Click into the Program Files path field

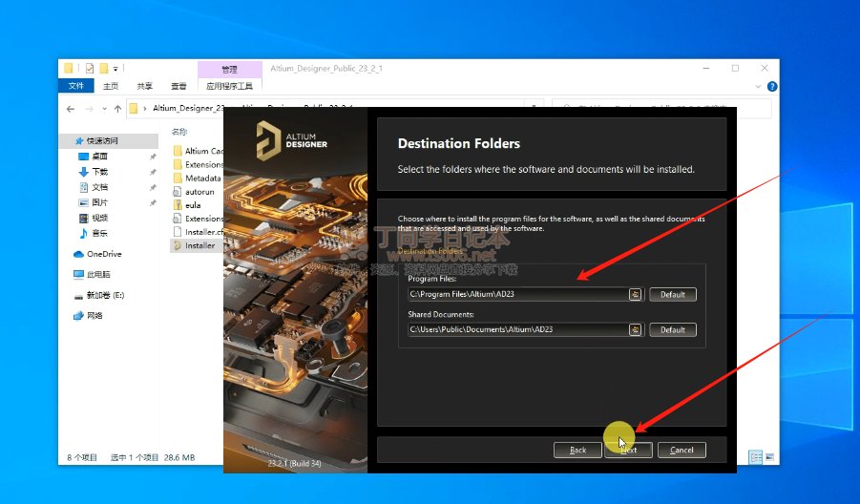click(516, 294)
